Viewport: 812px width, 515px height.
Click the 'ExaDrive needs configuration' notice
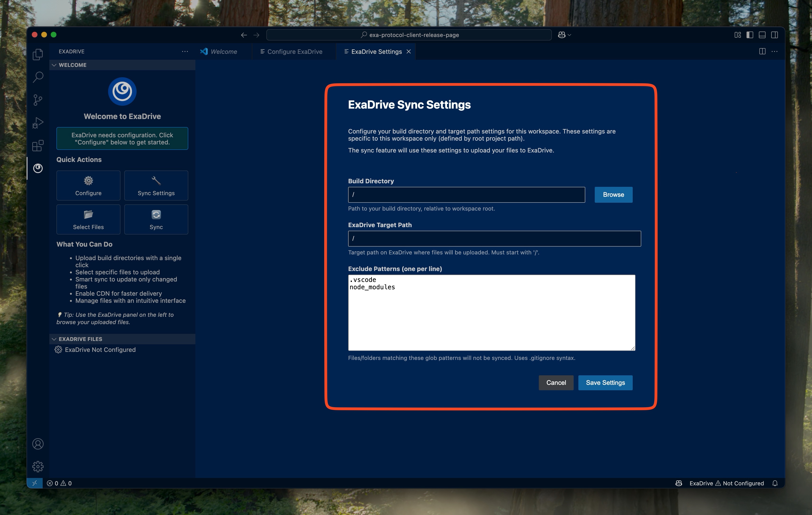tap(122, 138)
